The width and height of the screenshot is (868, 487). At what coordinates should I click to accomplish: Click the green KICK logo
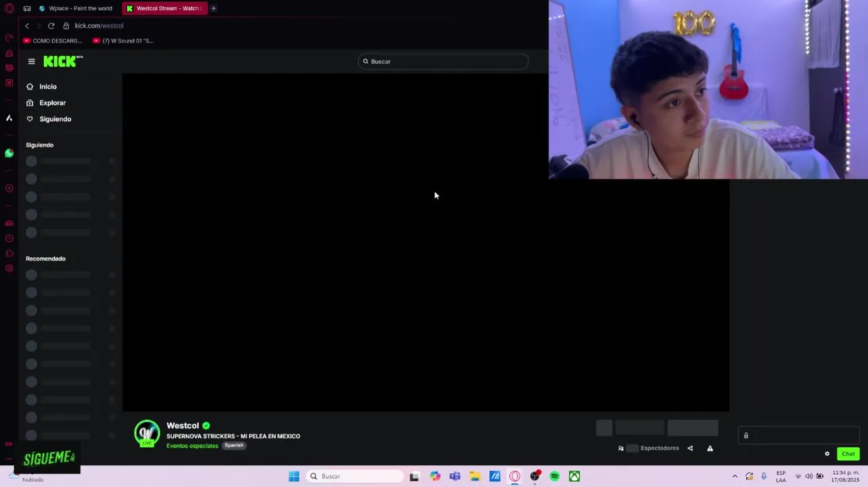(x=63, y=62)
